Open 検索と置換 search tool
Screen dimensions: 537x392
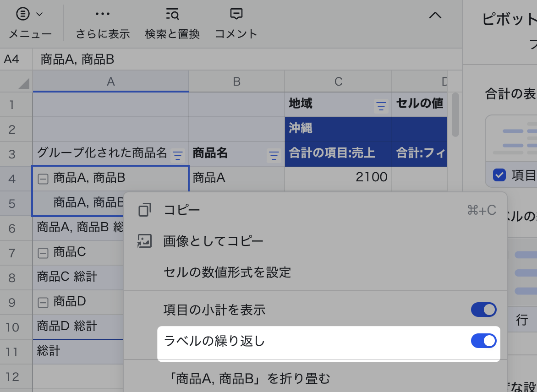click(x=172, y=15)
